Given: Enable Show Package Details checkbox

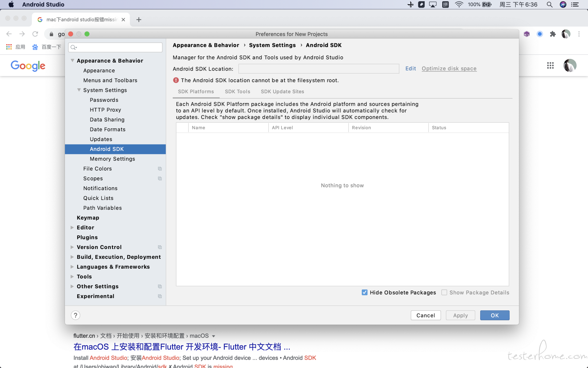Looking at the screenshot, I should tap(444, 293).
